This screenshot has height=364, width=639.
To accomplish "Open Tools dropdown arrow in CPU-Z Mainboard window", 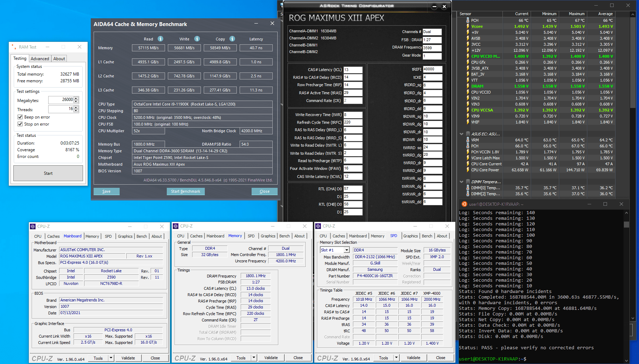I will pos(111,358).
